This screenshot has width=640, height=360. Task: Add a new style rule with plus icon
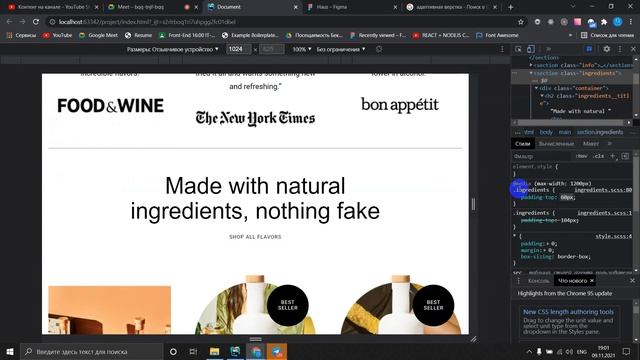[613, 156]
